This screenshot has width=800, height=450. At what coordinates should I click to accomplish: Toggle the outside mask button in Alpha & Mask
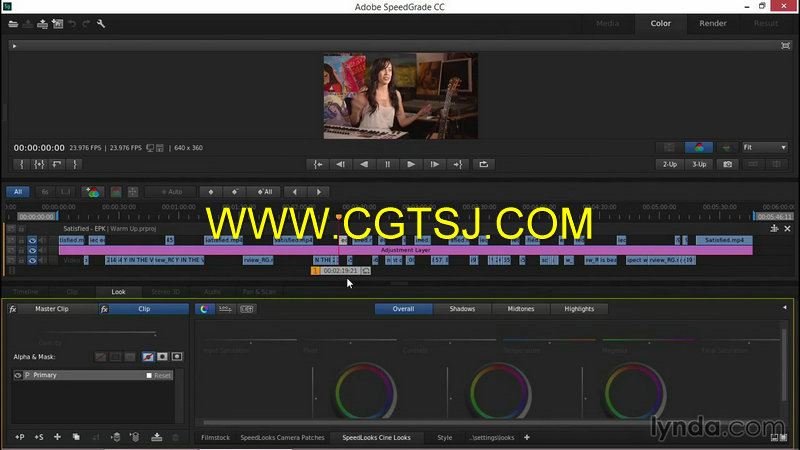click(x=177, y=357)
